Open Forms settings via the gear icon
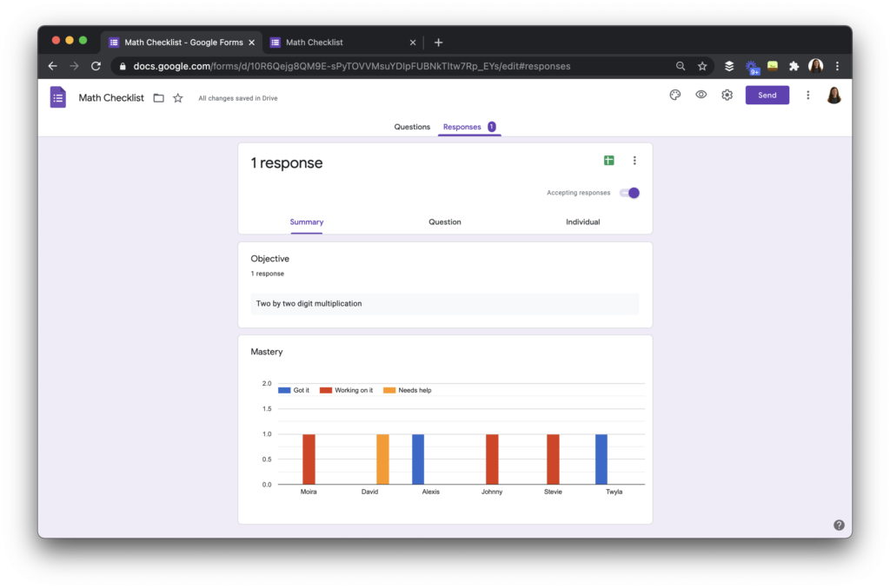Viewport: 890px width, 588px height. [727, 95]
